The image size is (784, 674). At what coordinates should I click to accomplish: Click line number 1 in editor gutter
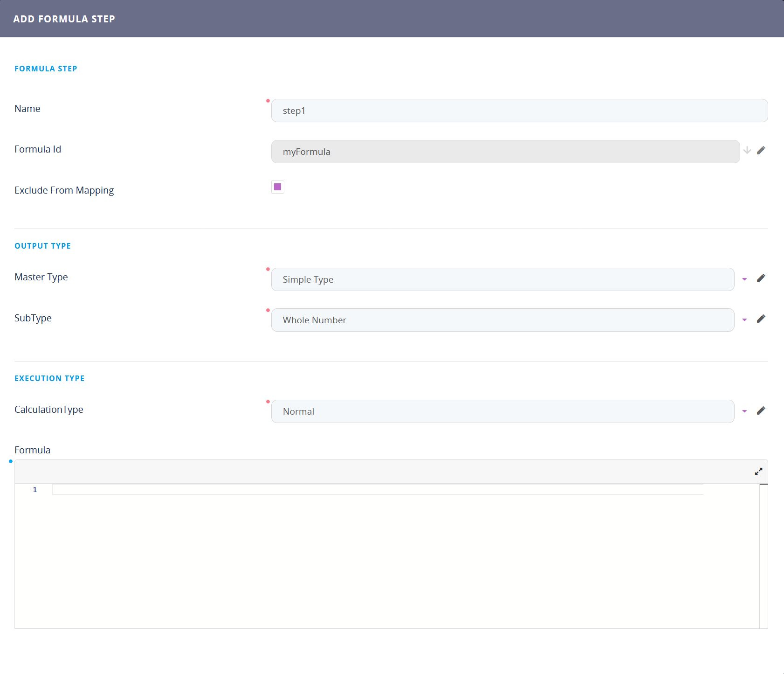tap(35, 490)
